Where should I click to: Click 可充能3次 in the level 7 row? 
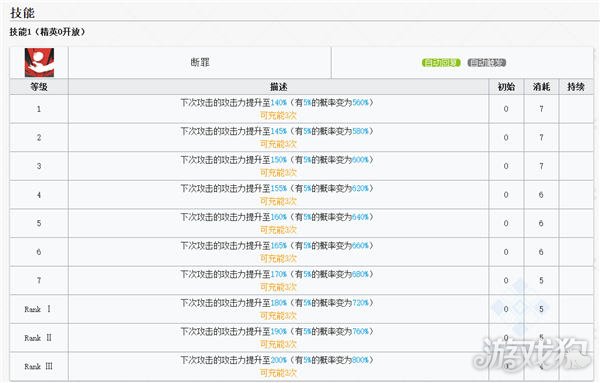point(279,287)
